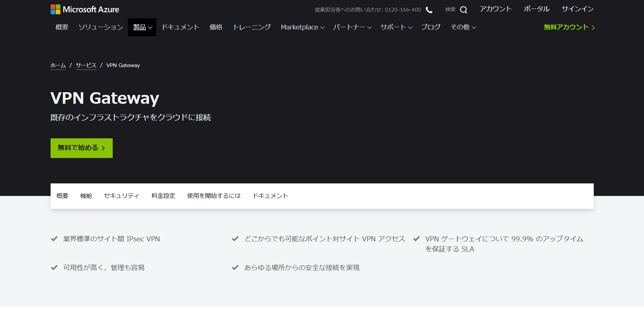This screenshot has height=318, width=644.
Task: Click the phone icon beside 0120-166-400
Action: [x=429, y=10]
